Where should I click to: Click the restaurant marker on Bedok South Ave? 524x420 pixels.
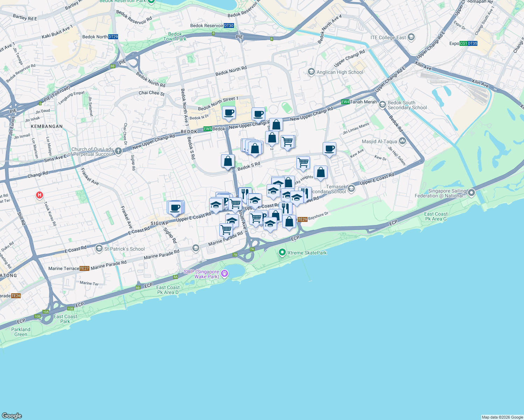[245, 194]
